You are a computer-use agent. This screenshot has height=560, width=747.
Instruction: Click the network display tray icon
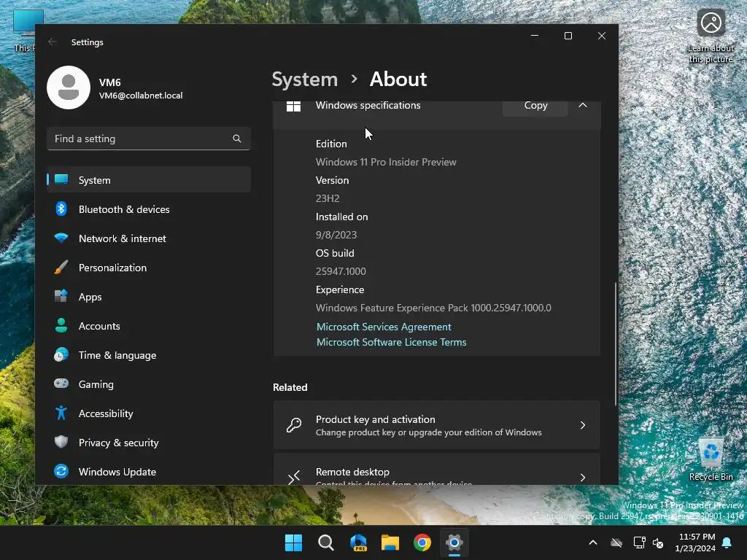click(639, 542)
